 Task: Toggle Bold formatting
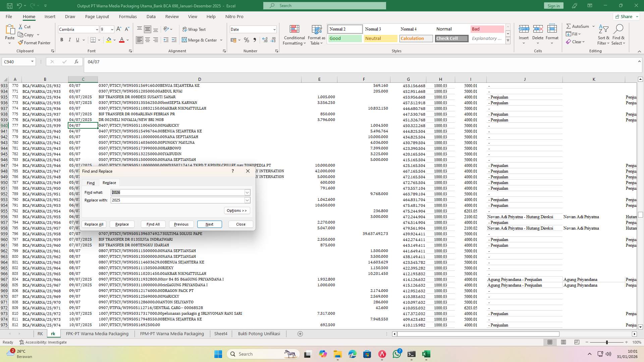point(62,40)
